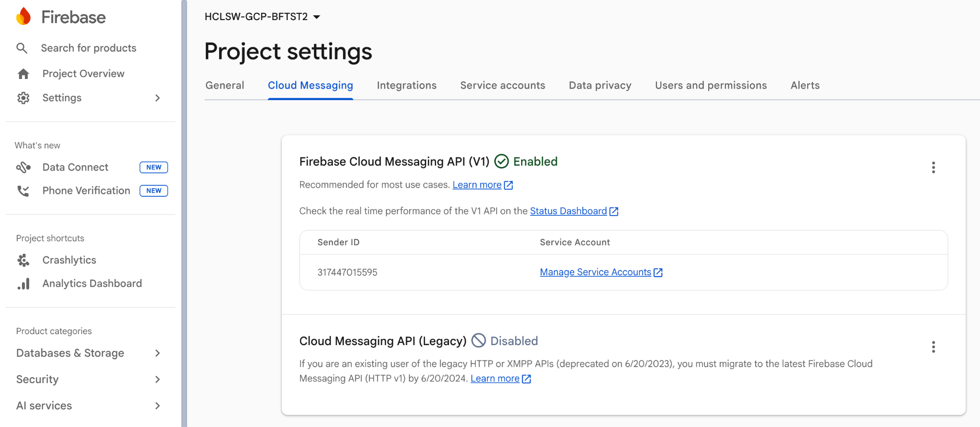Go to the Service accounts tab
This screenshot has width=980, height=427.
(x=502, y=85)
